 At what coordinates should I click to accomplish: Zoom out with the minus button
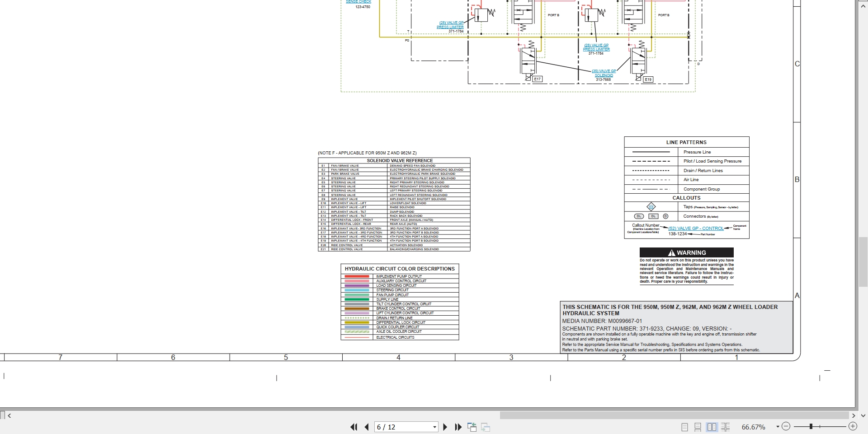(x=786, y=426)
